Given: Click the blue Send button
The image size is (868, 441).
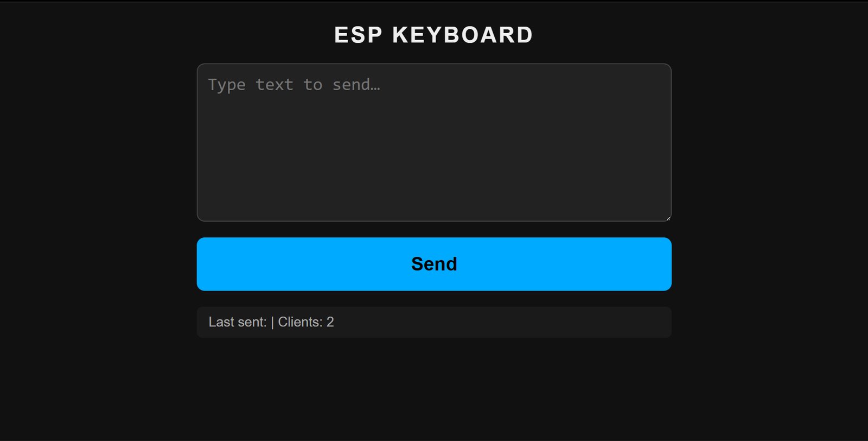Looking at the screenshot, I should click(x=434, y=264).
